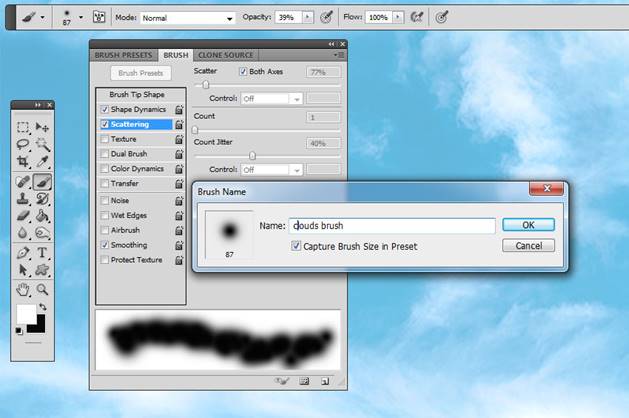The image size is (629, 418).
Task: Select the Healing Brush tool
Action: point(23,182)
